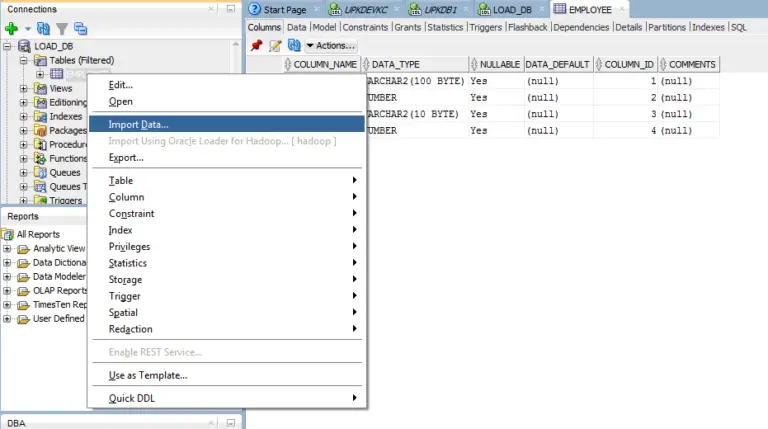Switch to the UPKDEVKC worksheet tab
Viewport: 768px width, 429px height.
pos(364,9)
